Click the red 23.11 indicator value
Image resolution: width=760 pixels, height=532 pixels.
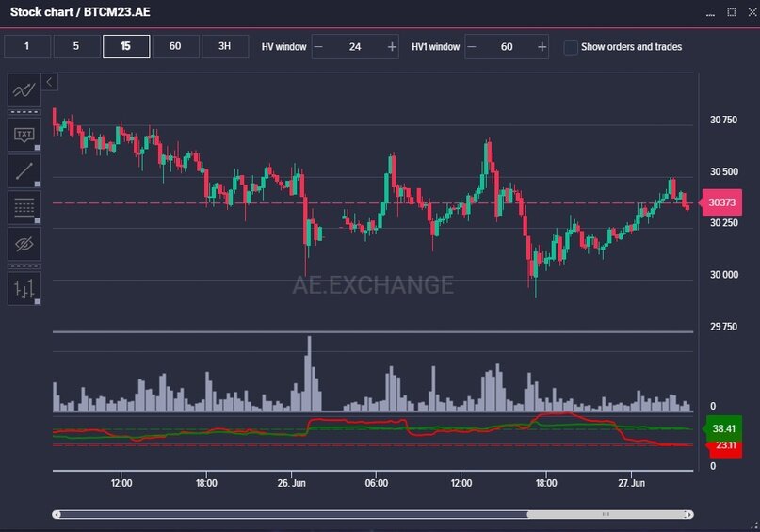tap(725, 448)
